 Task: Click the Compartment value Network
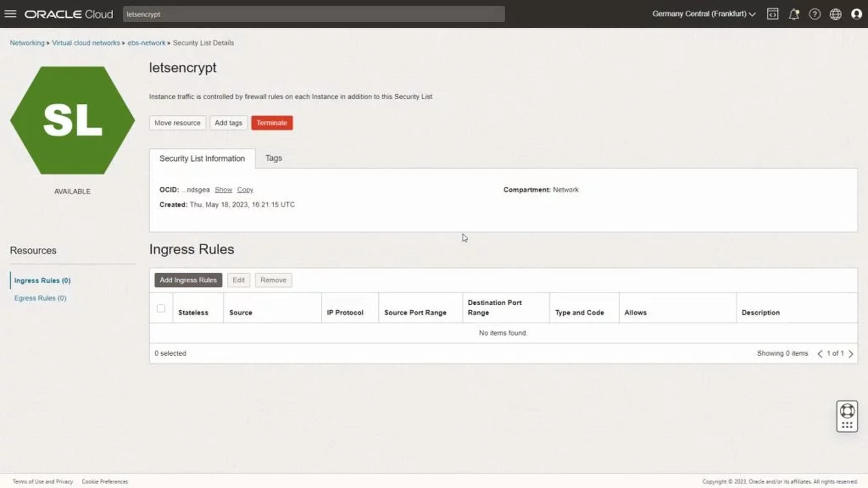click(x=566, y=190)
